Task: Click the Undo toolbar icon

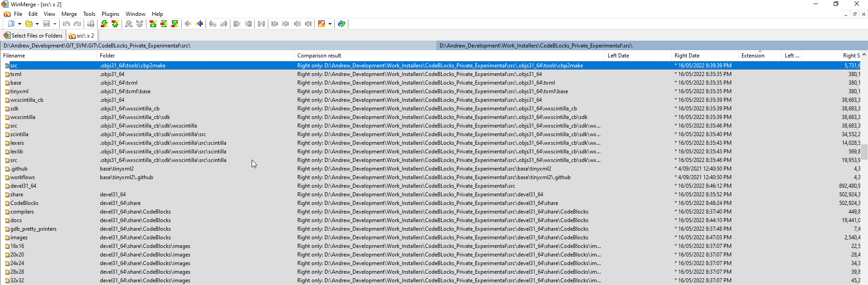Action: pos(66,24)
